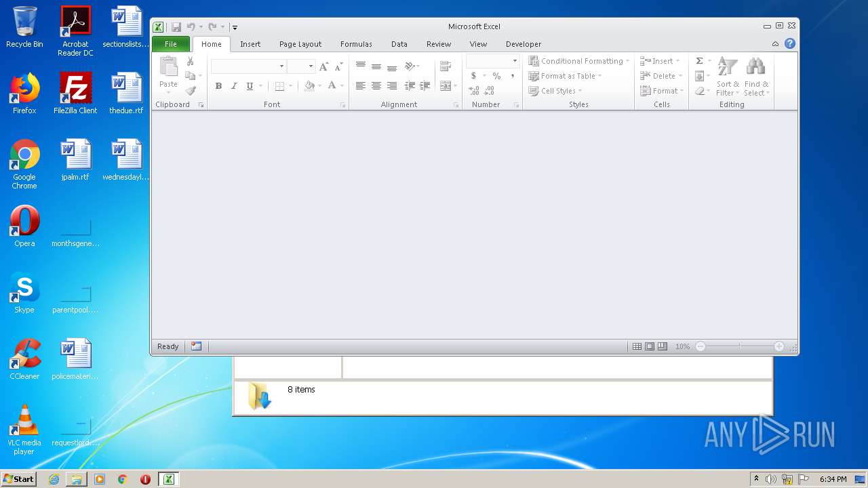Toggle Align Text Left
The width and height of the screenshot is (868, 488).
360,85
